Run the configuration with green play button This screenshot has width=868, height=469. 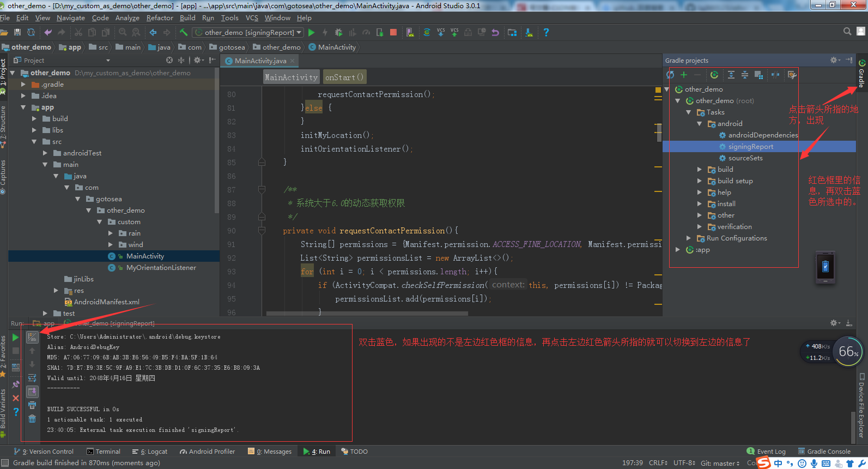pos(311,32)
